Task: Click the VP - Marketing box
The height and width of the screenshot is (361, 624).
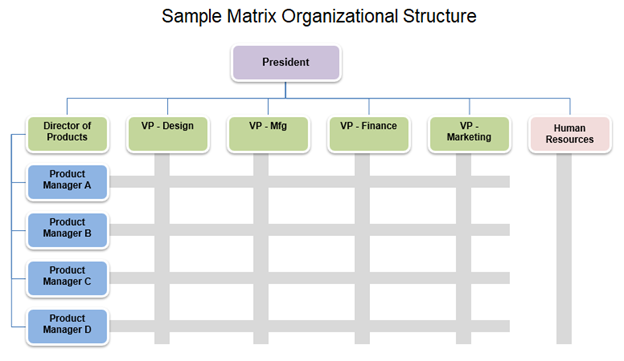Action: [469, 134]
